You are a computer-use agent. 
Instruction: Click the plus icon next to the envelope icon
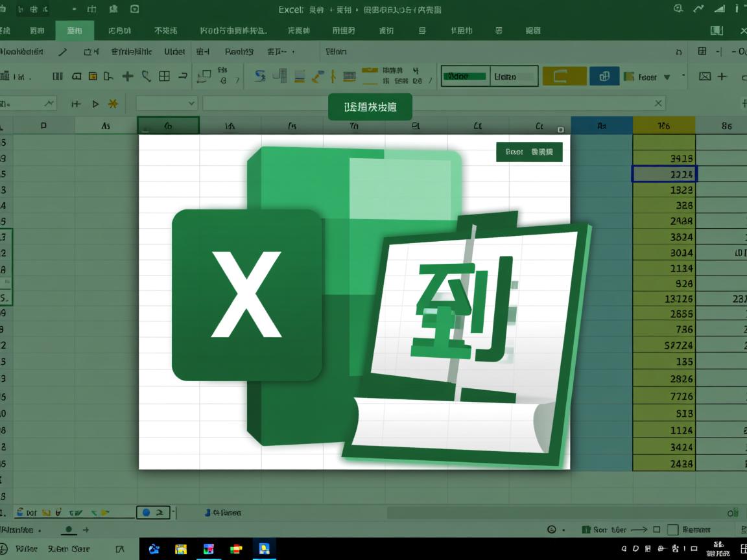pyautogui.click(x=722, y=76)
